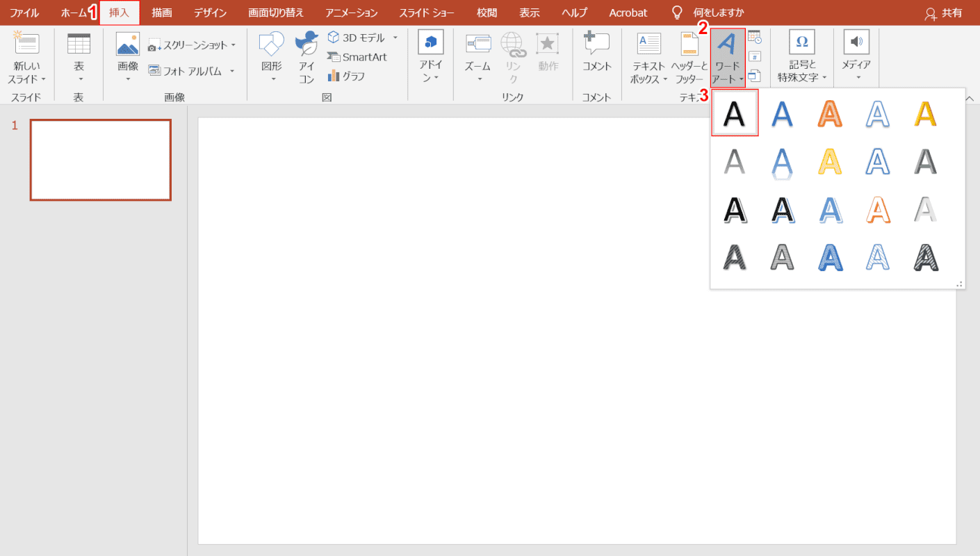Click the 画像 picture icon
This screenshot has height=556, width=980.
pos(128,43)
